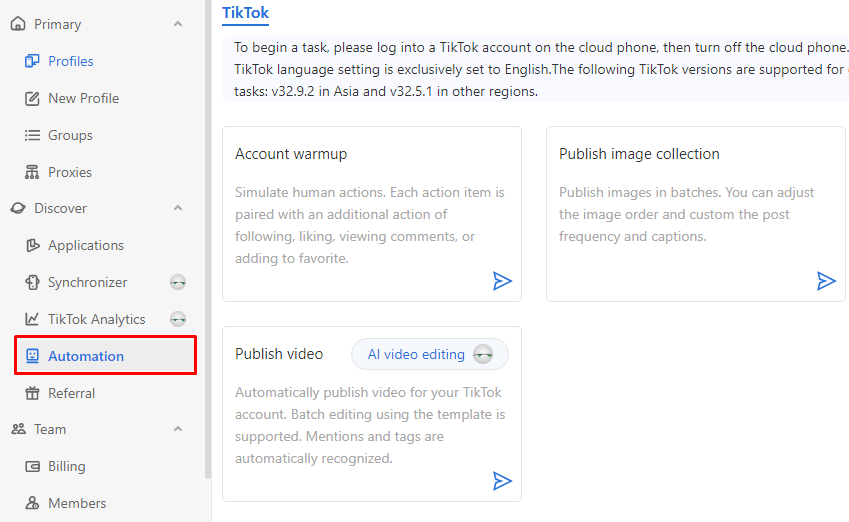Click the Automation robot icon
Screen dimensions: 849x522
coord(32,356)
